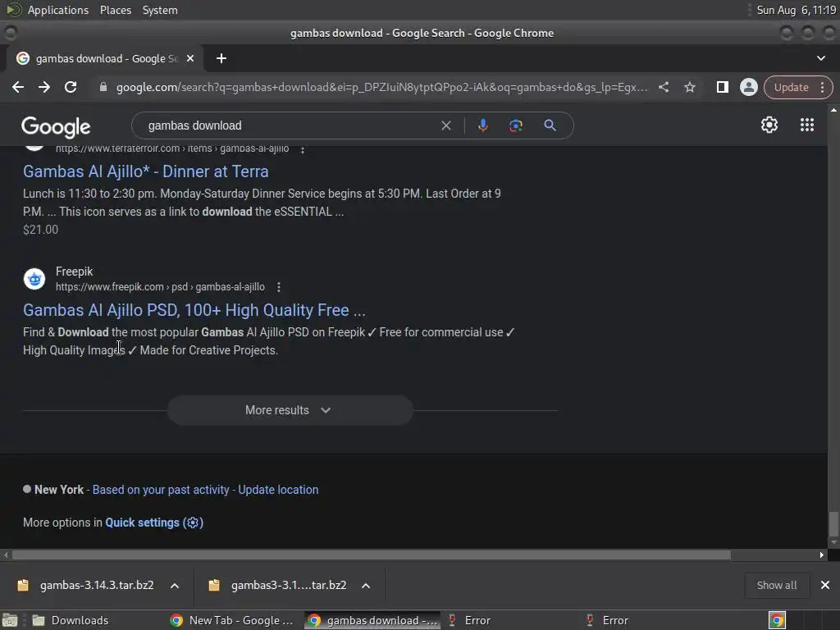Click the Freepik site name
840x630 pixels.
click(74, 272)
